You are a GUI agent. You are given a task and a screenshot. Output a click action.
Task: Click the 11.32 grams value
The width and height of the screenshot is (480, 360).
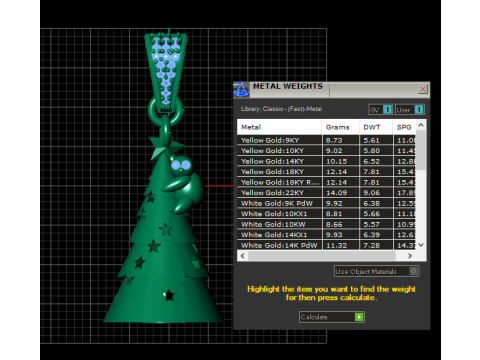coord(336,245)
